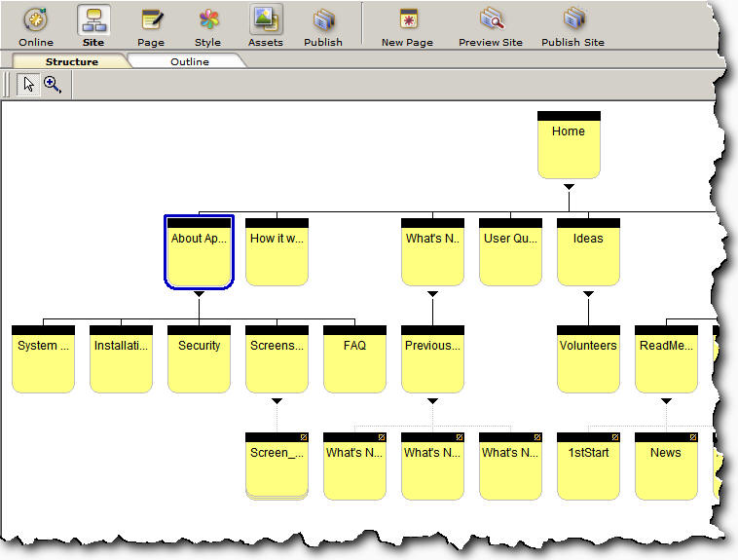Viewport: 738px width, 560px height.
Task: Collapse the Ideas subtree arrow
Action: pyautogui.click(x=588, y=294)
